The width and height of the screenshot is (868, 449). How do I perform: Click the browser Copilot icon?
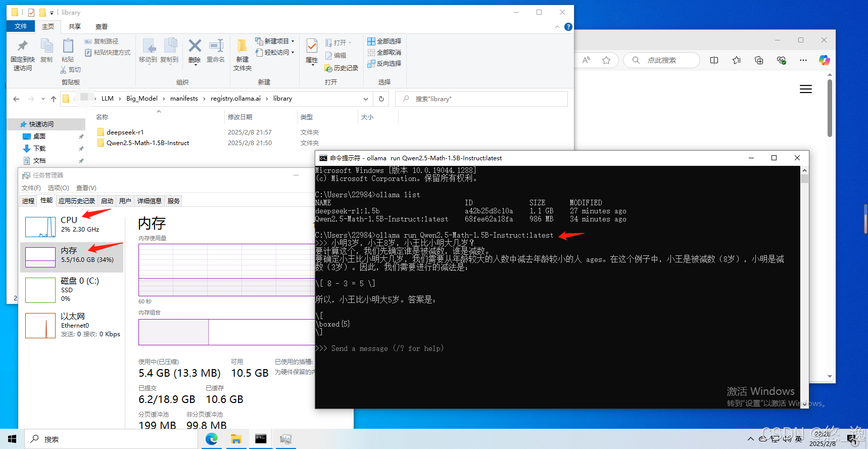coord(825,60)
